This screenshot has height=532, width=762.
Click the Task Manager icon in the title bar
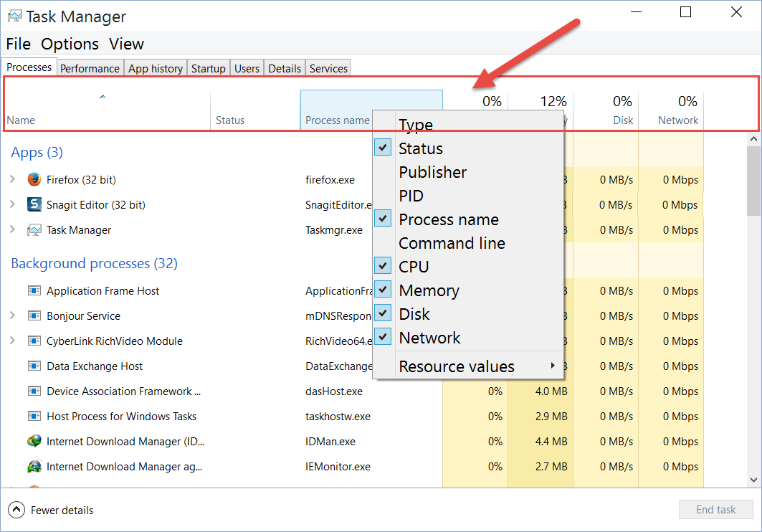tap(15, 15)
